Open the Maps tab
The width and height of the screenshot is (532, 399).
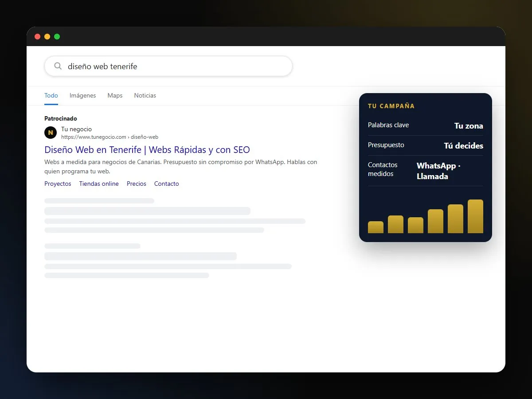click(x=115, y=95)
